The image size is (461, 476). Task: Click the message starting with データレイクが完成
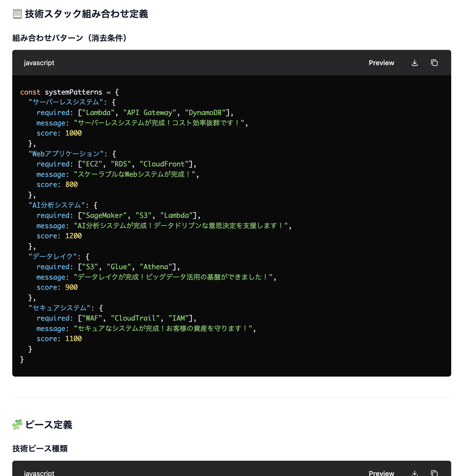tap(173, 277)
